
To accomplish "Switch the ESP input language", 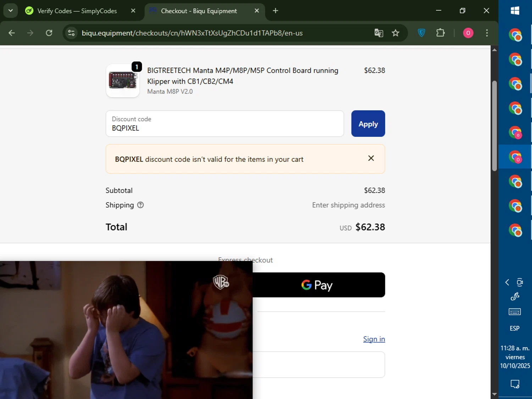I will (x=515, y=328).
